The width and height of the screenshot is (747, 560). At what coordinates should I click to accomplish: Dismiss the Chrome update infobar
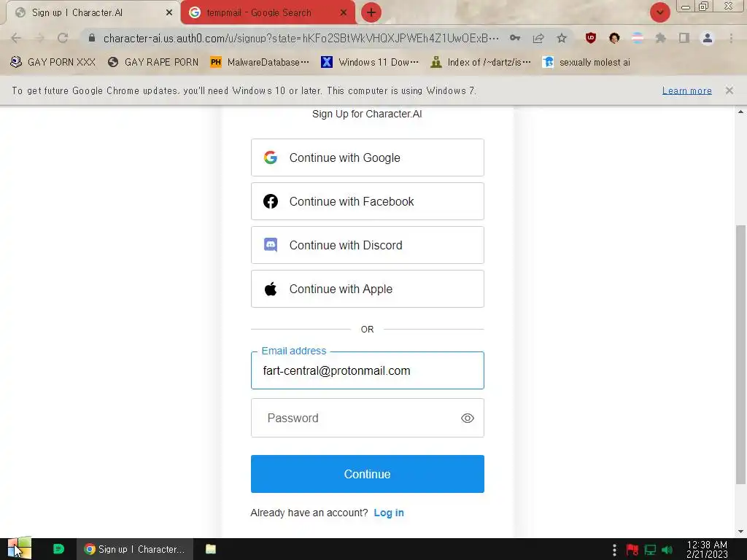(x=729, y=90)
